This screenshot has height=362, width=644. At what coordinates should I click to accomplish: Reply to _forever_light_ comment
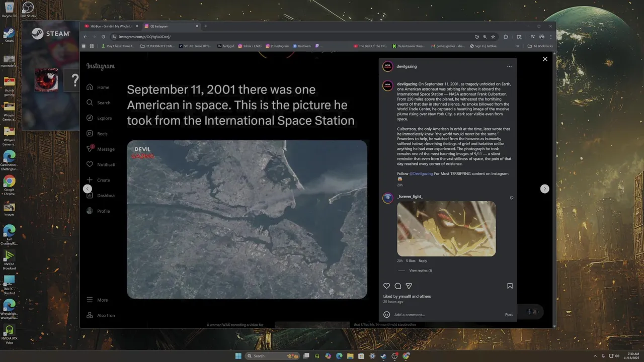423,261
